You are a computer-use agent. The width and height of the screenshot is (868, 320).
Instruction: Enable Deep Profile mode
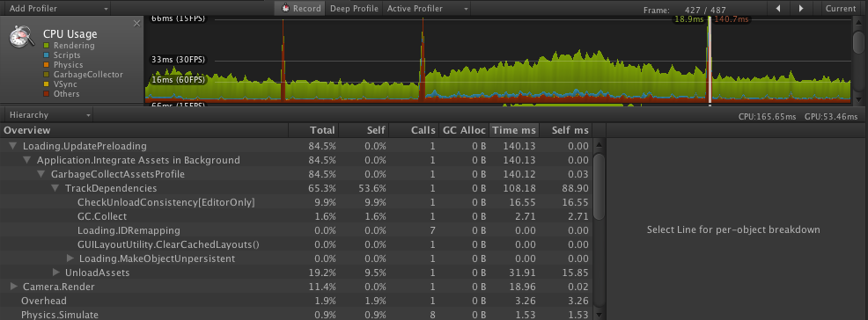[x=354, y=8]
